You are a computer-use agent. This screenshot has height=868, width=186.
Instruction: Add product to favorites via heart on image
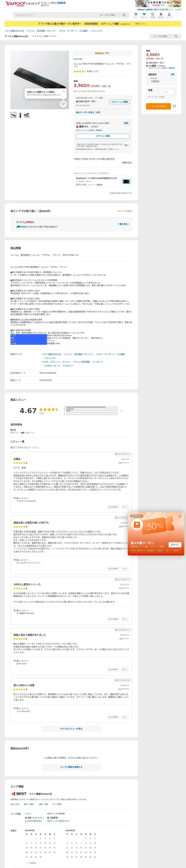tap(63, 104)
